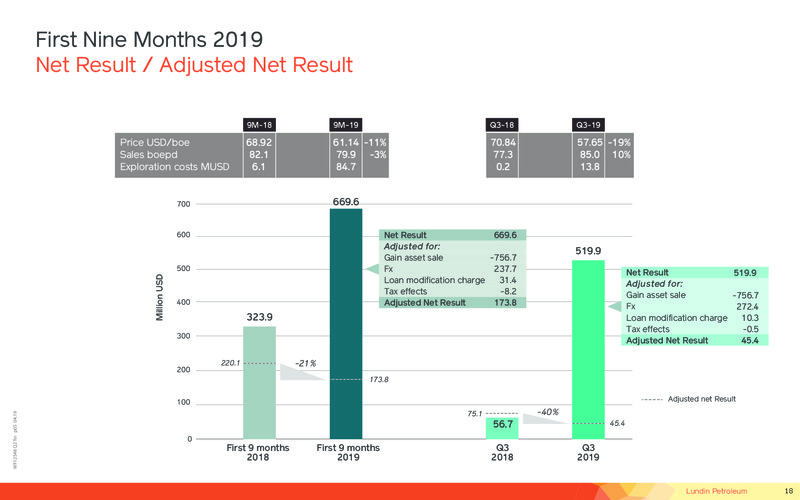Image resolution: width=800 pixels, height=500 pixels.
Task: Click the 45.4 label beside the Q3 2019 bar
Action: 617,423
